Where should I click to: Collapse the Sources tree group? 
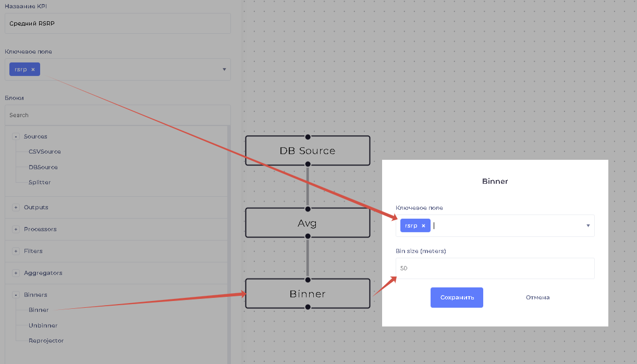pyautogui.click(x=16, y=136)
